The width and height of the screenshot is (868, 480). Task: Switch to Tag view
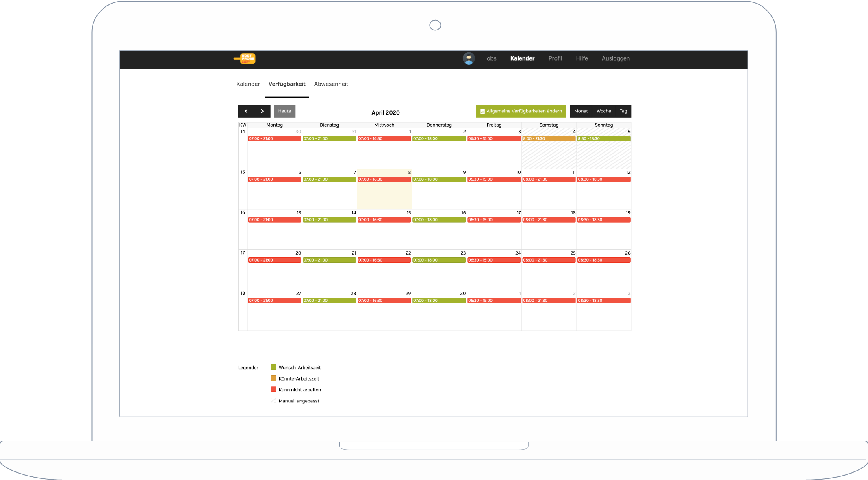click(x=623, y=111)
